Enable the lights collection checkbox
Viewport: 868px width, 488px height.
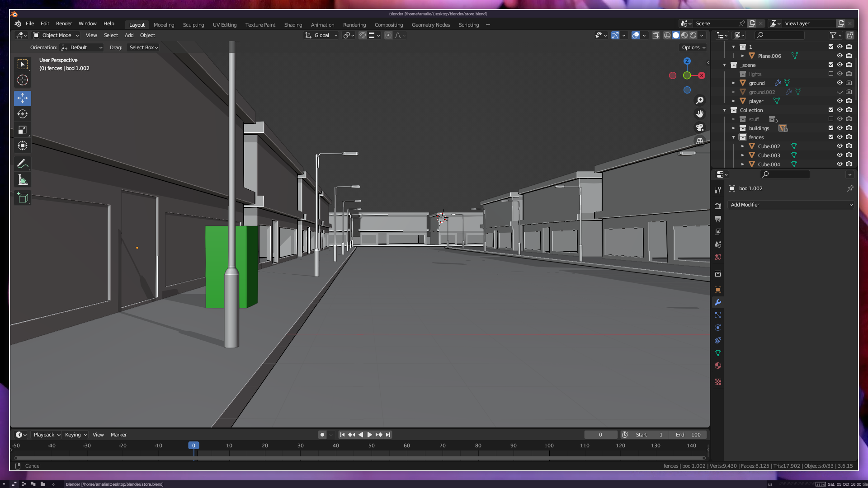point(831,74)
